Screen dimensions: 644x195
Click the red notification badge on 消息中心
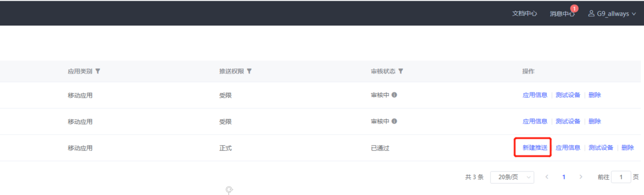[x=574, y=8]
